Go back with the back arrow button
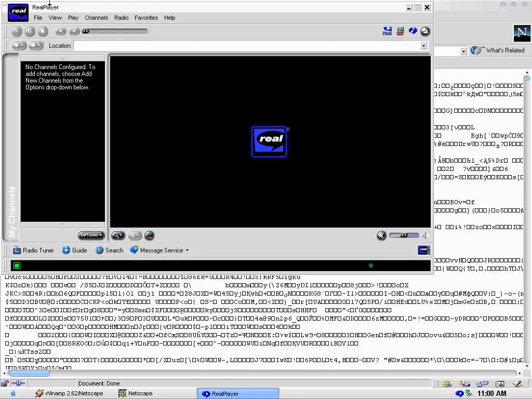Screen dimensions: 532x399 (18, 45)
